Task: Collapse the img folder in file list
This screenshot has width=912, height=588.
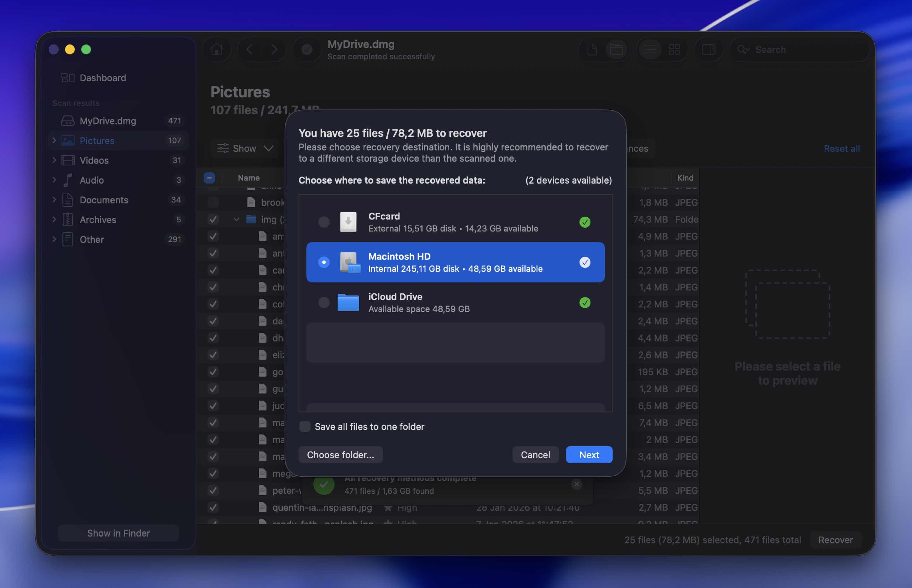Action: click(x=236, y=220)
